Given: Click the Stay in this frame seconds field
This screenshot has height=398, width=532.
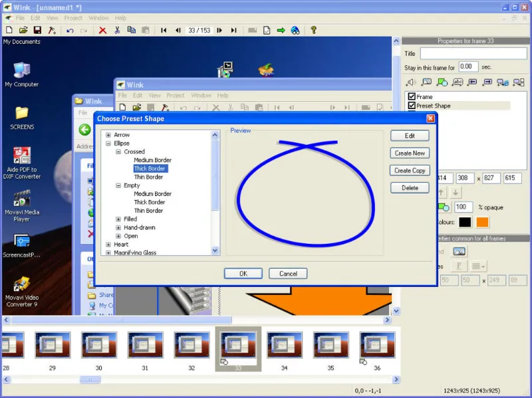Looking at the screenshot, I should click(468, 67).
